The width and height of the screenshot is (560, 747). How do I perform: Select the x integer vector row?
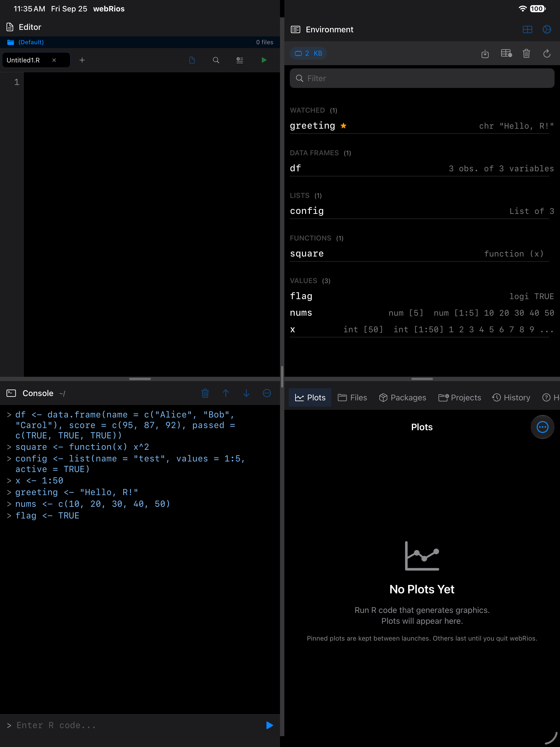pos(422,329)
